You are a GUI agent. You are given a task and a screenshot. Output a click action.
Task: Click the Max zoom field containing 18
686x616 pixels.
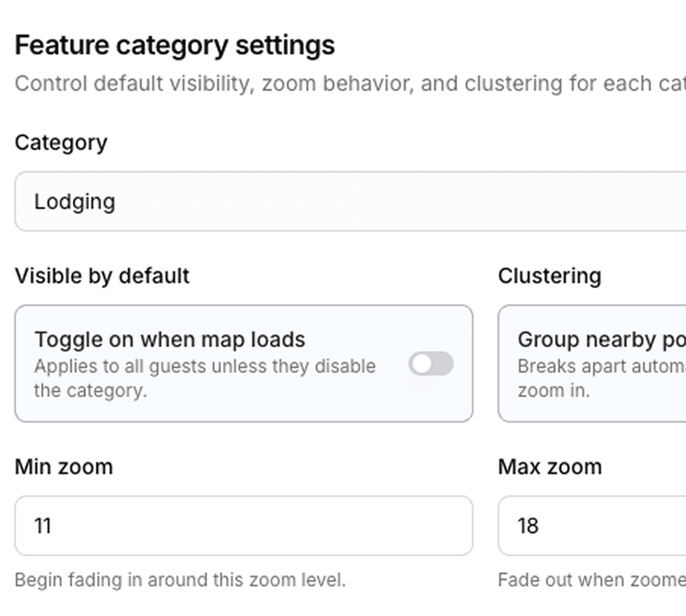pyautogui.click(x=592, y=525)
